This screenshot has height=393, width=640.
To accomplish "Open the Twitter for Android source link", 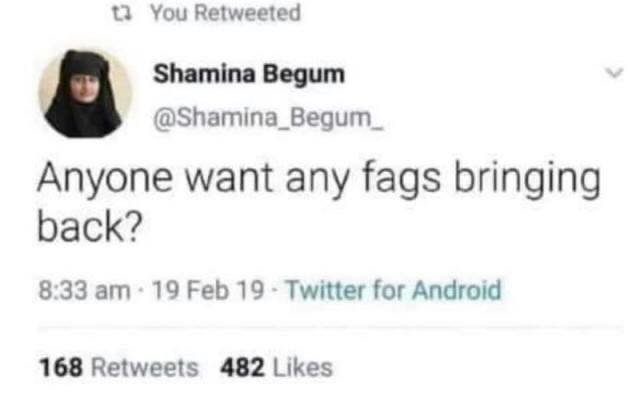I will 393,291.
